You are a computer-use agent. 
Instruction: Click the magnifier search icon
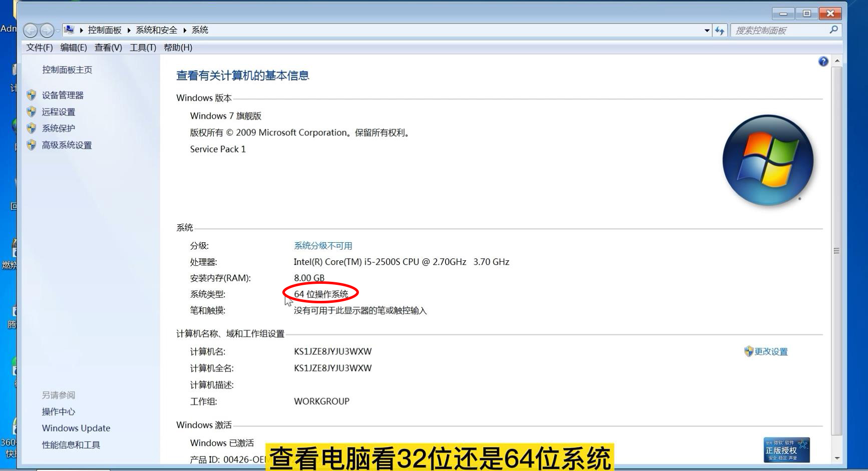click(x=833, y=30)
